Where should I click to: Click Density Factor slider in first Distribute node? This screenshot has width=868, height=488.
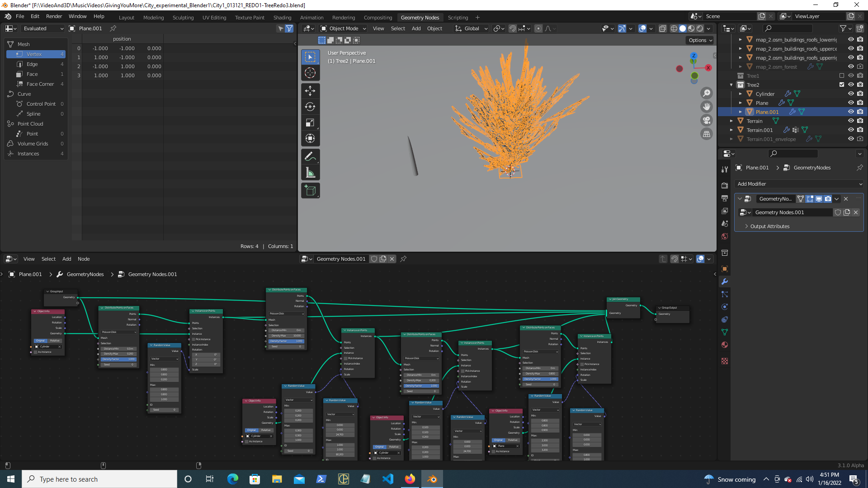(x=118, y=359)
